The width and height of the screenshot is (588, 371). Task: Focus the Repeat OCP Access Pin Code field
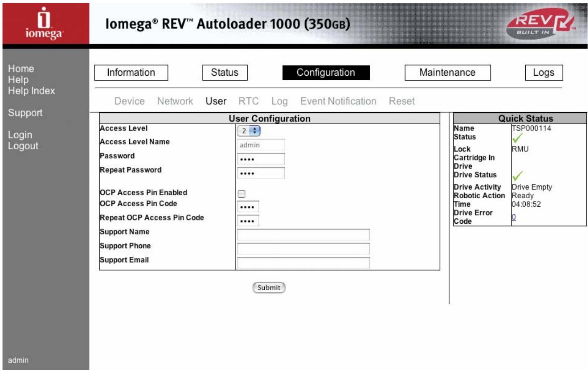tap(248, 221)
